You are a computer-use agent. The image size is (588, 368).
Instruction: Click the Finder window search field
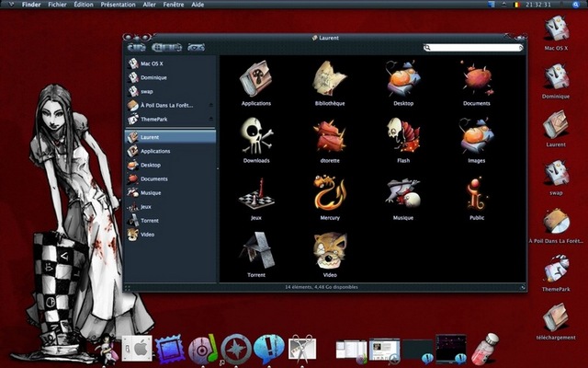(x=473, y=48)
